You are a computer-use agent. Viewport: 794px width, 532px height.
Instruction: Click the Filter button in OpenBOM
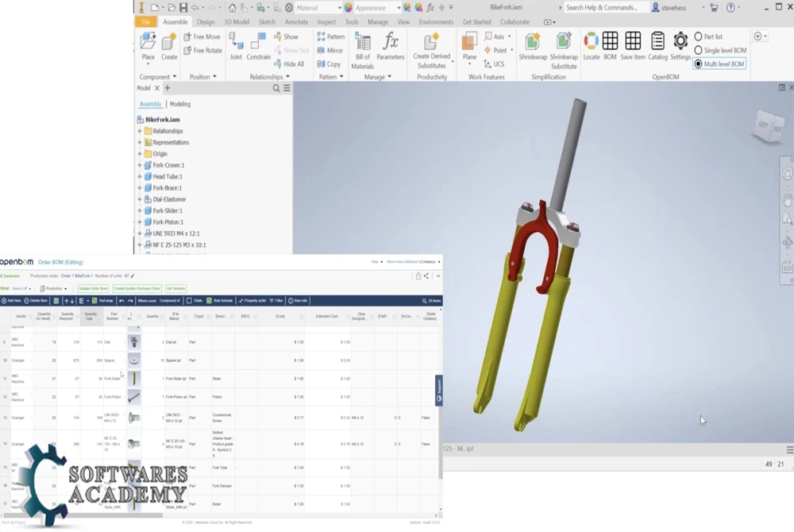(276, 301)
